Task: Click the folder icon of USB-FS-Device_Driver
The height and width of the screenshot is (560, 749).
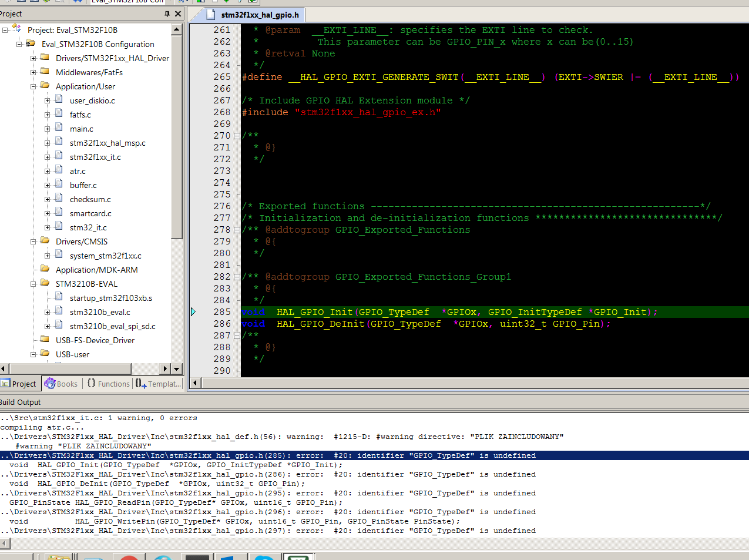Action: (45, 340)
